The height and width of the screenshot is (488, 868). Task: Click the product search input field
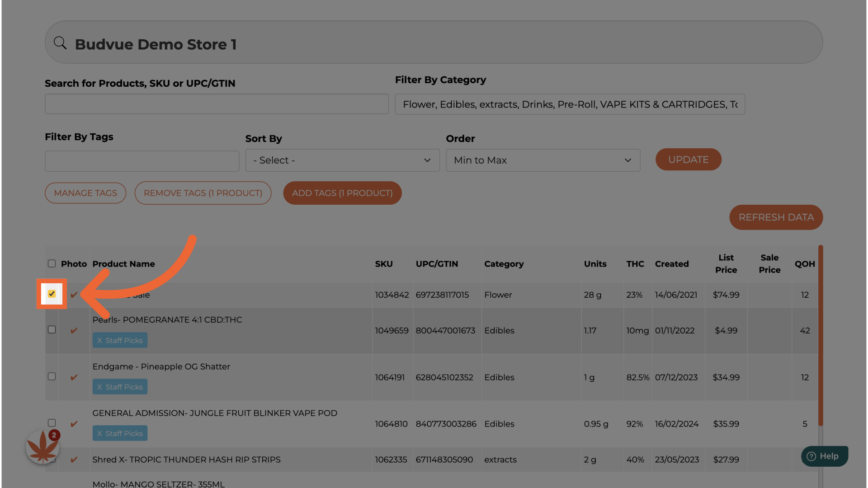click(x=217, y=104)
